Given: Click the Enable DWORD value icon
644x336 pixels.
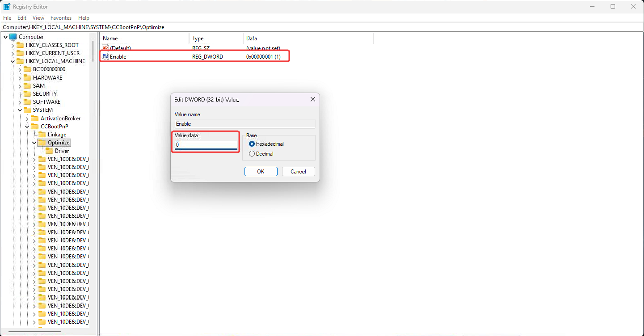Looking at the screenshot, I should coord(106,57).
